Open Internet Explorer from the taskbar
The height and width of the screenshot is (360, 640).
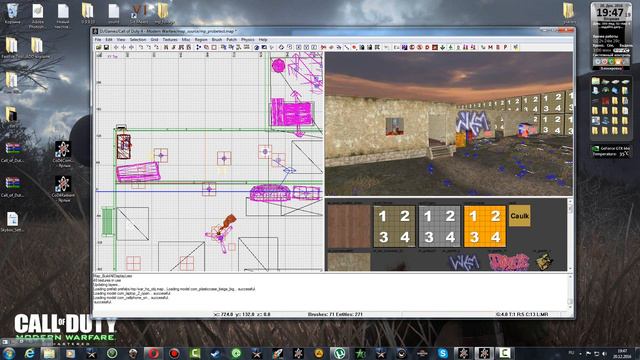click(x=29, y=353)
